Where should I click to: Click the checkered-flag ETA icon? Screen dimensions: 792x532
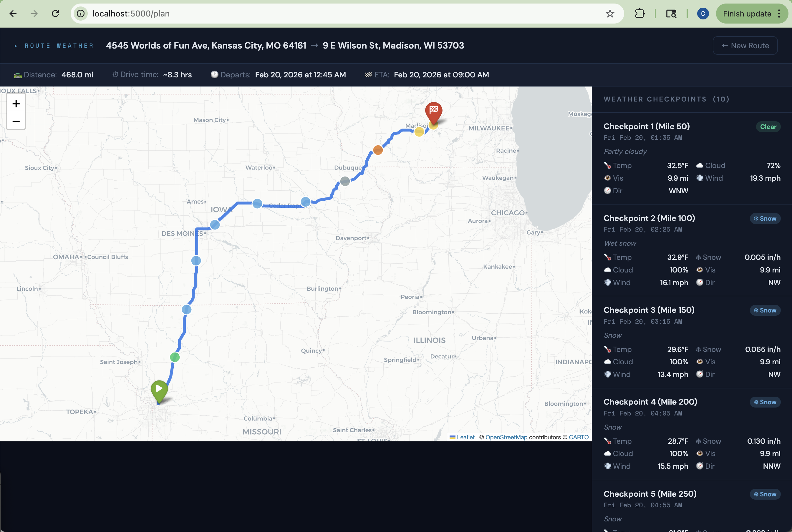[x=368, y=75]
